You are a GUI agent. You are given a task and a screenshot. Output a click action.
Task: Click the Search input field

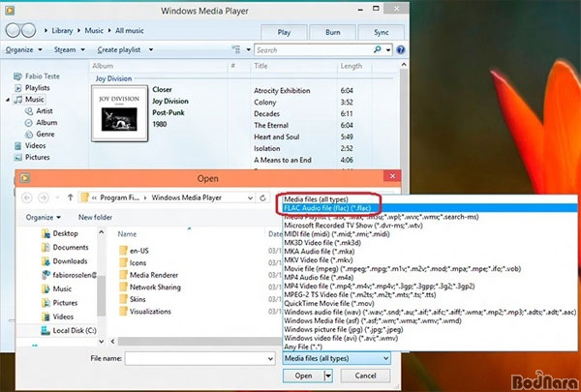click(x=313, y=50)
